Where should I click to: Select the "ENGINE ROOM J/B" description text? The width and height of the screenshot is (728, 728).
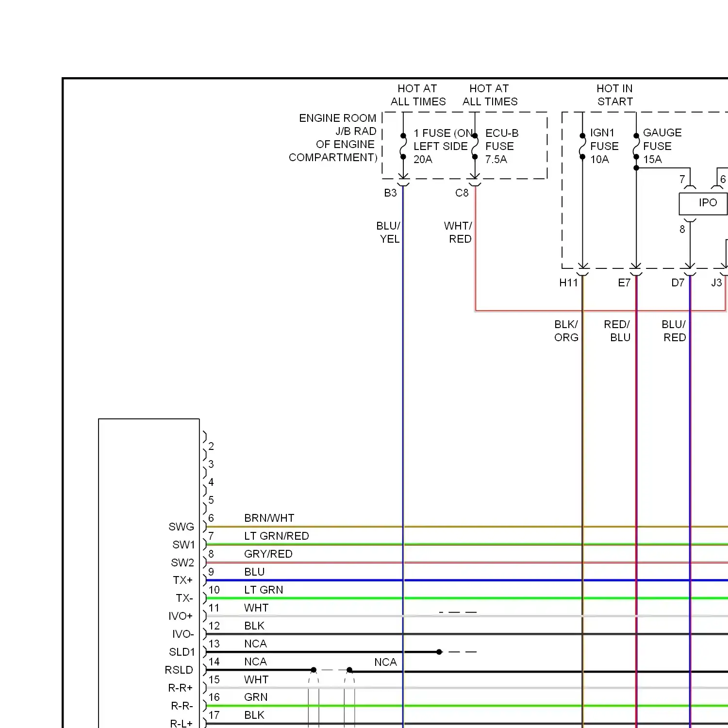[333, 138]
